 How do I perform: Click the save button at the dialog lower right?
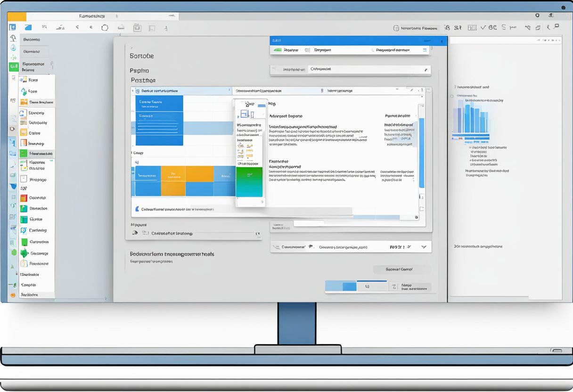(x=403, y=269)
